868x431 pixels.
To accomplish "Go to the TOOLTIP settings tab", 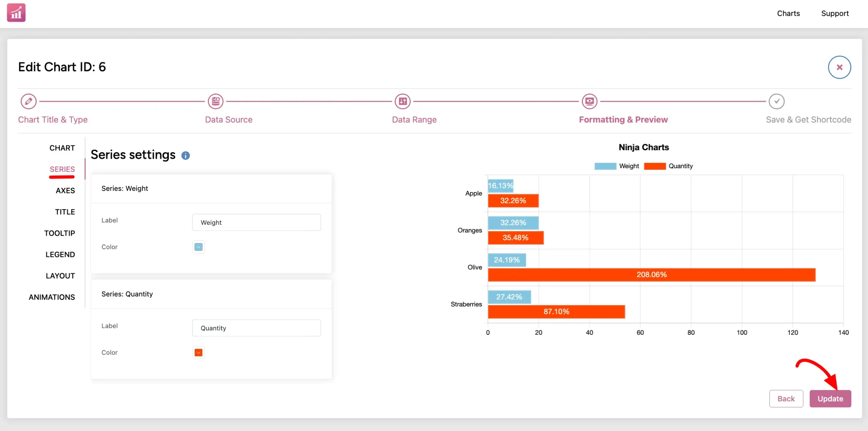I will click(59, 233).
